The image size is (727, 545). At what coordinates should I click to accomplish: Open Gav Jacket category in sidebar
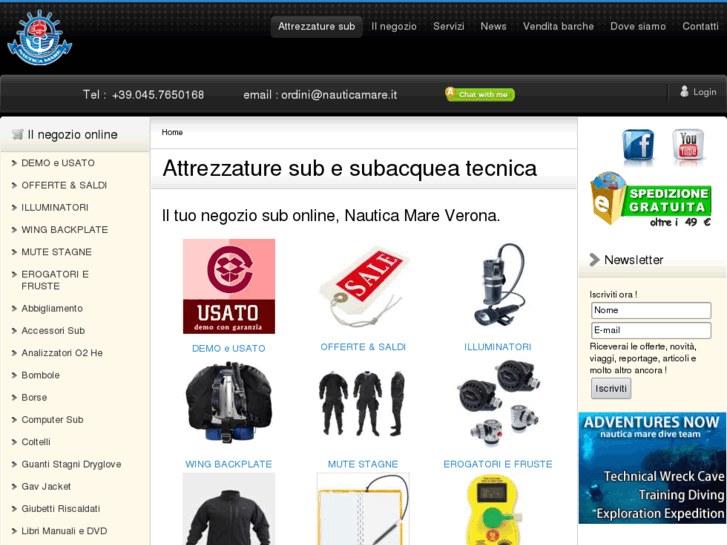point(46,487)
